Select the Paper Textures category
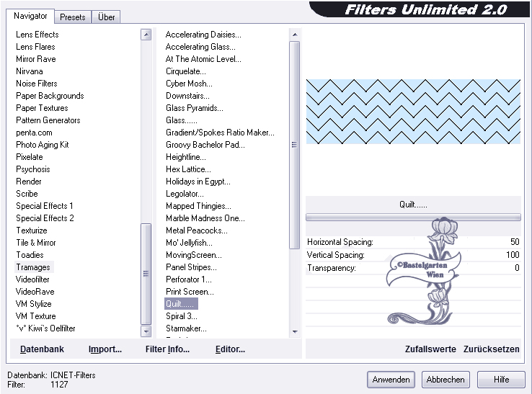 coord(42,108)
